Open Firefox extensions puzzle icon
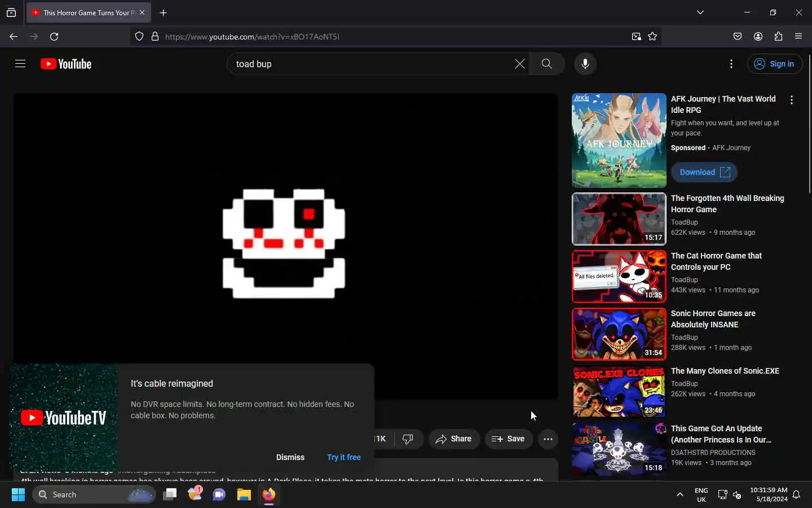Screen dimensions: 812x508 click(778, 37)
